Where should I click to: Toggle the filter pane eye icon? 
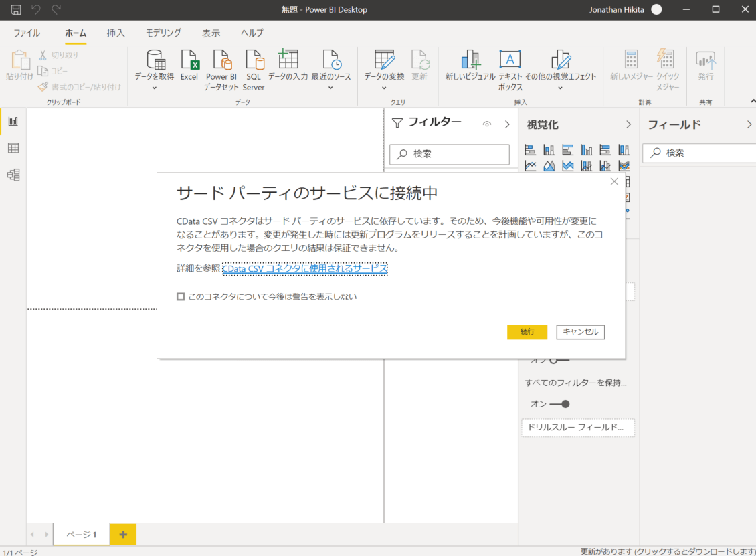coord(487,124)
